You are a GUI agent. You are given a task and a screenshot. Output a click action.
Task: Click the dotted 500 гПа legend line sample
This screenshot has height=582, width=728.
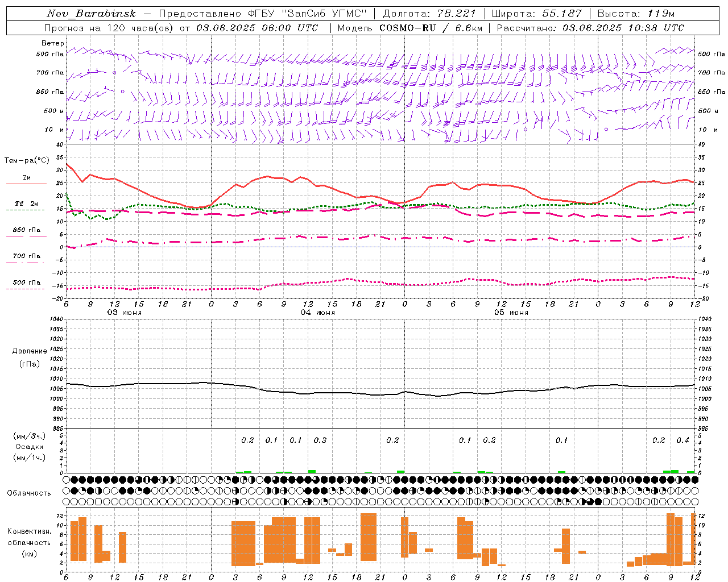coord(26,289)
